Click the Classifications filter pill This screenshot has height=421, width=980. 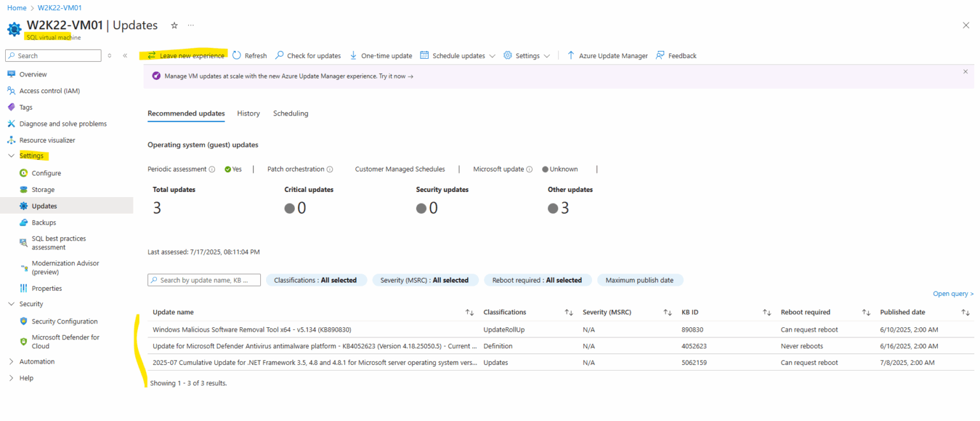[316, 280]
